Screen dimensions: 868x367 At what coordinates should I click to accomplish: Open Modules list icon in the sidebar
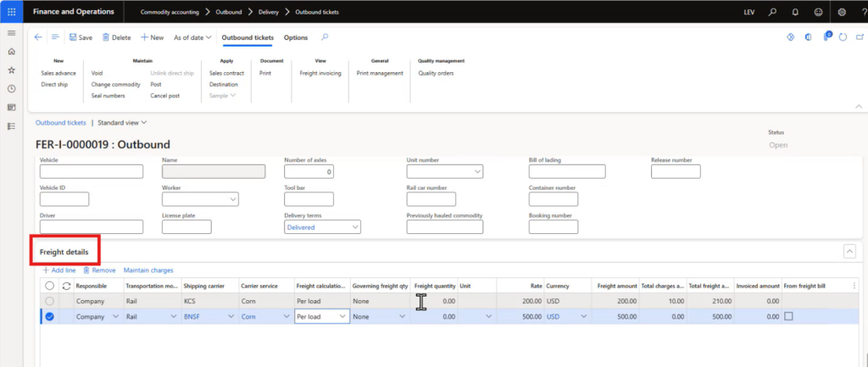click(11, 126)
